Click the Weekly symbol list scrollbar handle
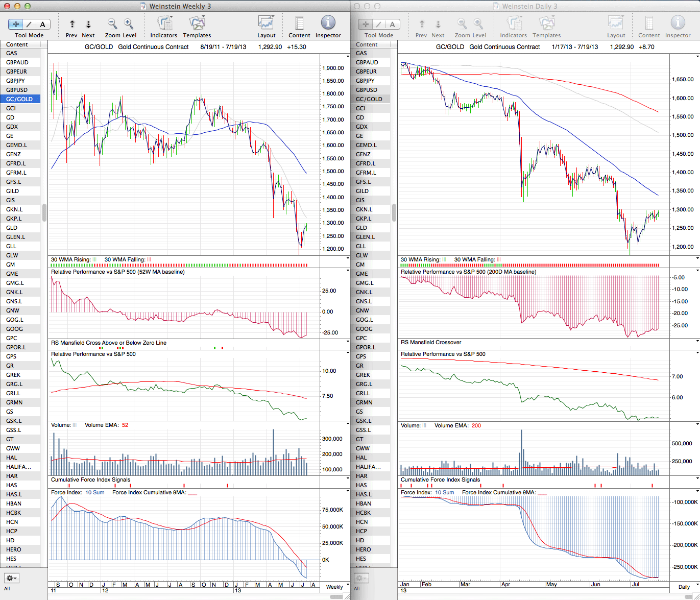This screenshot has width=700, height=600. point(44,212)
